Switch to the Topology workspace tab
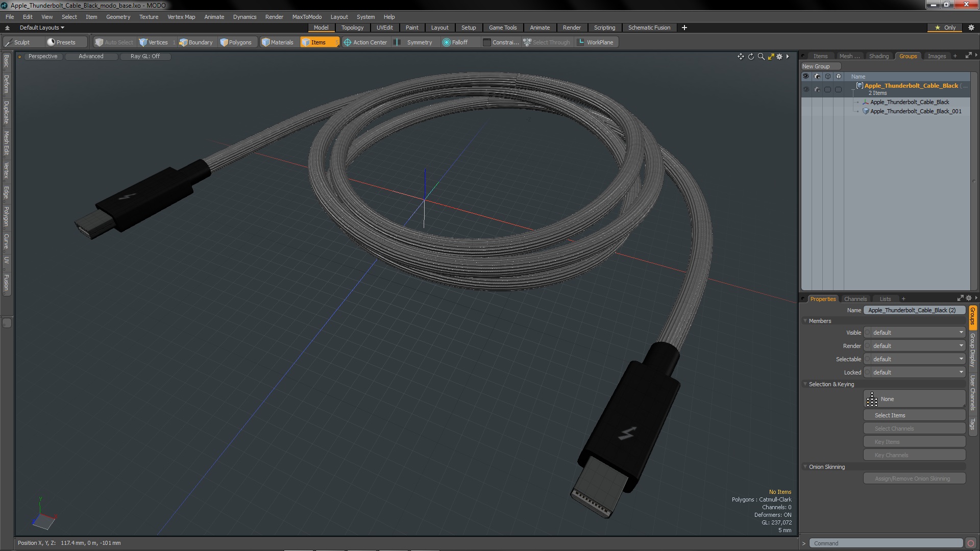 pyautogui.click(x=352, y=28)
